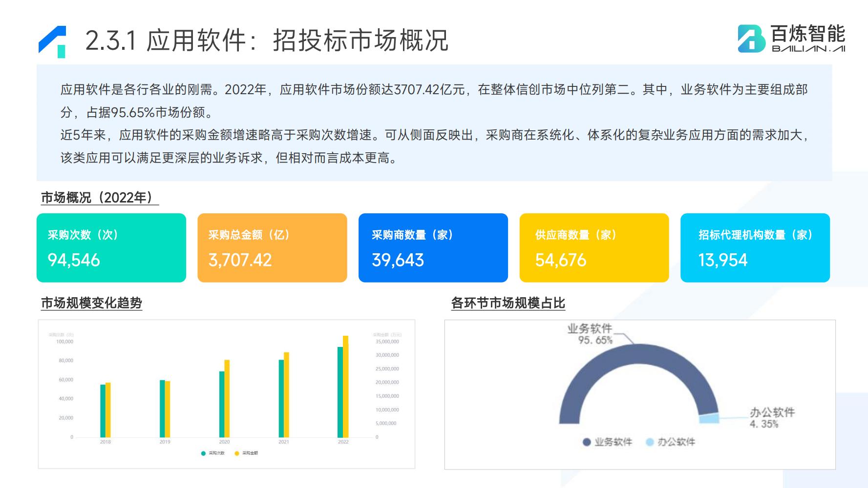Click the value 39,643
The width and height of the screenshot is (868, 488).
[x=398, y=260]
